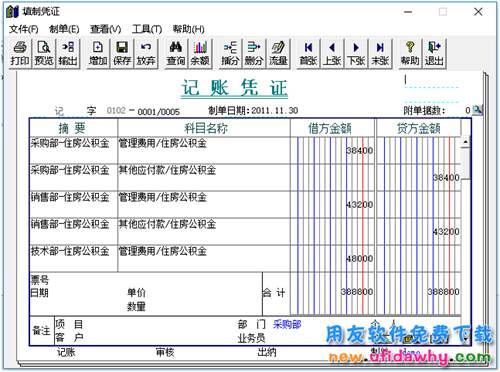Open the 帮助(H) menu
Image resolution: width=500 pixels, height=372 pixels.
pyautogui.click(x=188, y=29)
